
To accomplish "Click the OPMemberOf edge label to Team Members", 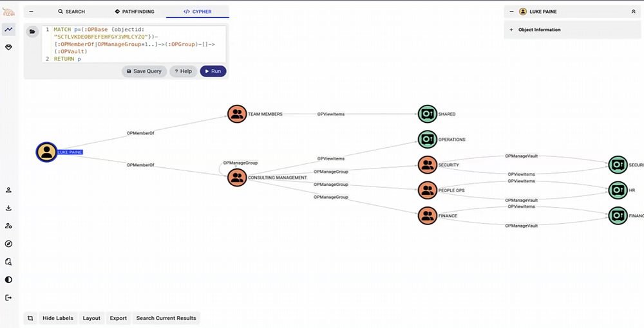I will [140, 133].
